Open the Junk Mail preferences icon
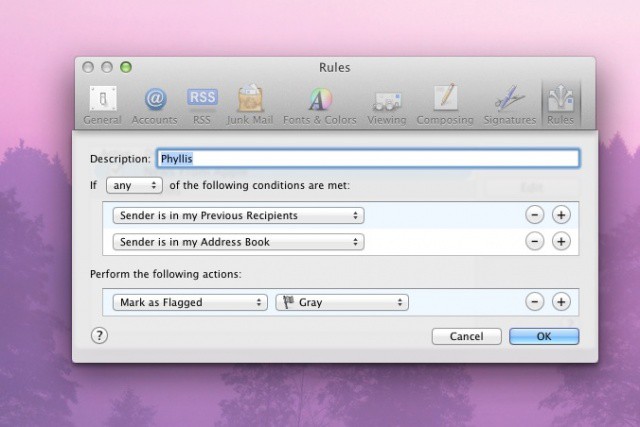The width and height of the screenshot is (640, 427). point(250,105)
